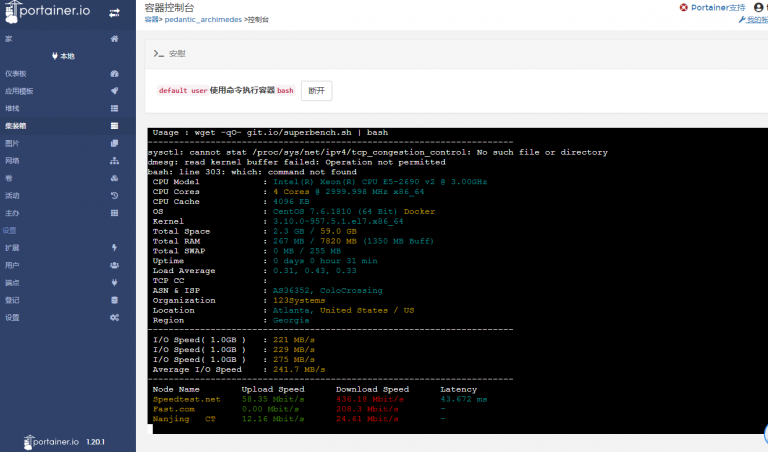The image size is (768, 452).
Task: Click the 主办 host grid icon
Action: click(x=115, y=213)
